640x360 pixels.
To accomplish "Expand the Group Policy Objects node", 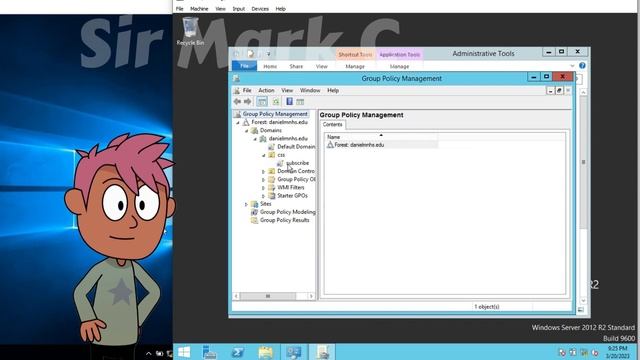I will coord(264,180).
